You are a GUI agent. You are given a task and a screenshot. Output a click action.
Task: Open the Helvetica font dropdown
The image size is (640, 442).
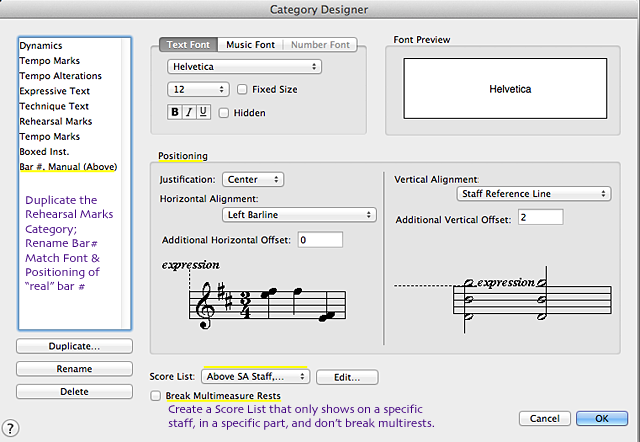(244, 67)
